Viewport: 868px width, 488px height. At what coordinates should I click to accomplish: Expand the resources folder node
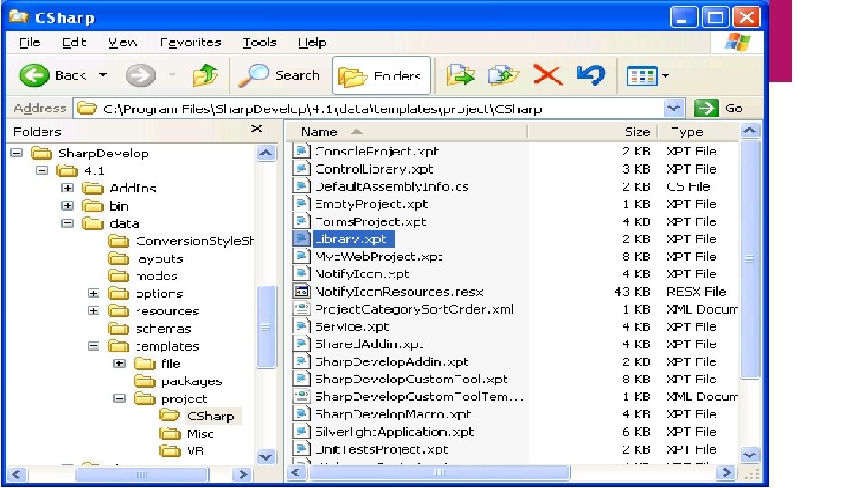(x=93, y=311)
